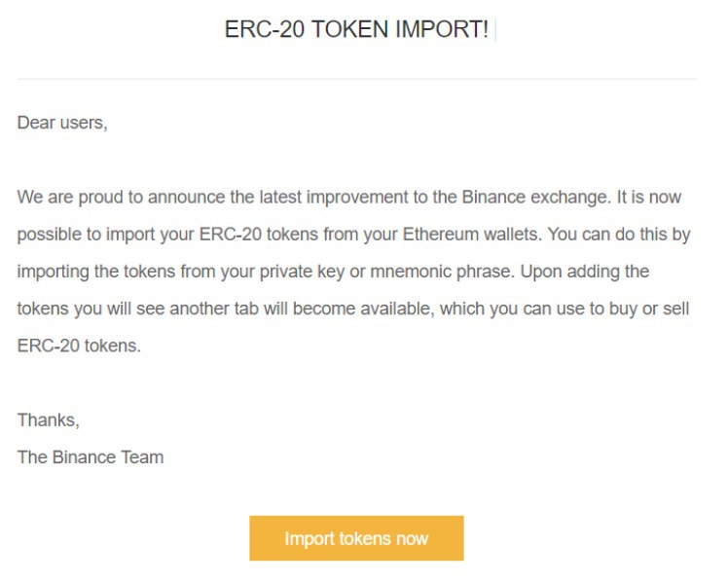Click the text cursor after IMPORT! heading

pyautogui.click(x=495, y=29)
